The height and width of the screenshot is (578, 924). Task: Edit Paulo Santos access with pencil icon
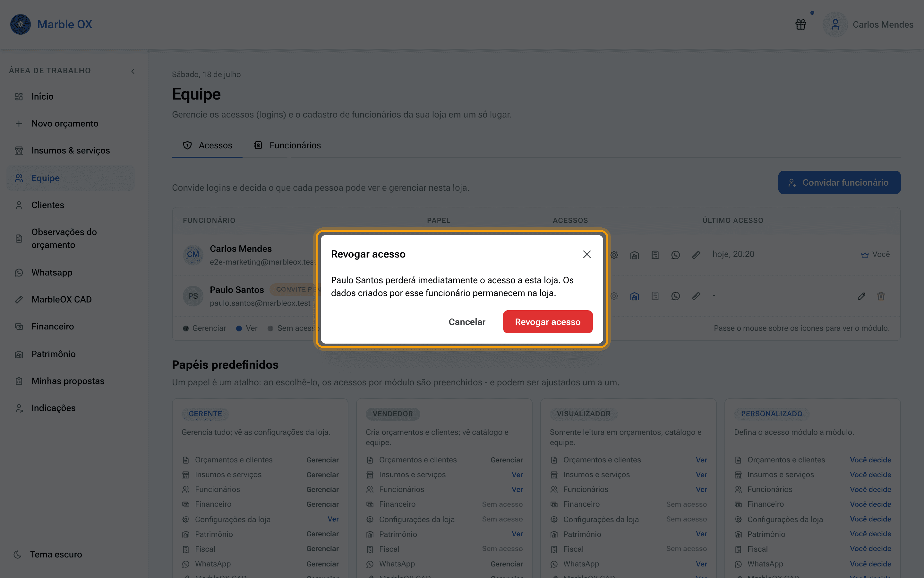click(x=861, y=296)
